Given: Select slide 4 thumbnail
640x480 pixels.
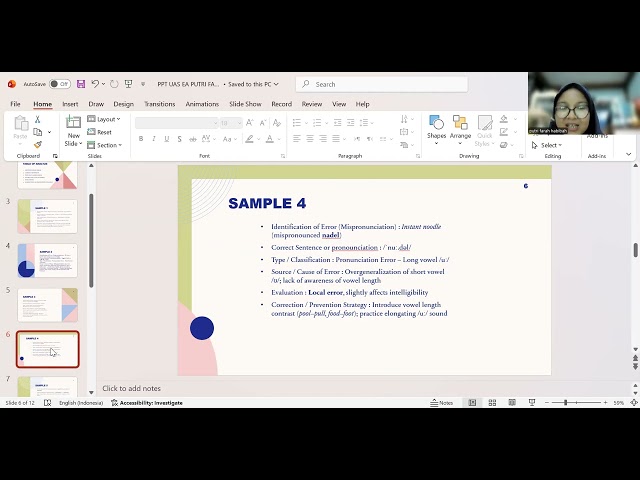Looking at the screenshot, I should [47, 260].
